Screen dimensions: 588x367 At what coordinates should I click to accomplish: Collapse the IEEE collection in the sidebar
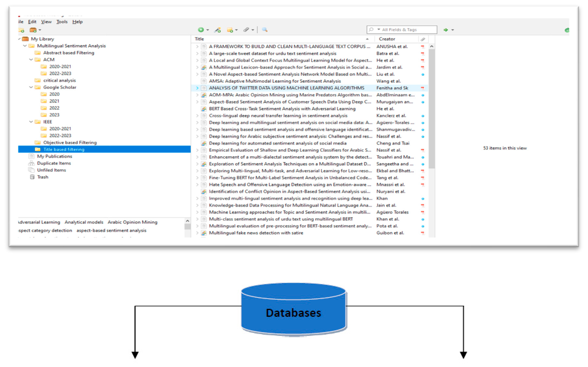tap(31, 122)
